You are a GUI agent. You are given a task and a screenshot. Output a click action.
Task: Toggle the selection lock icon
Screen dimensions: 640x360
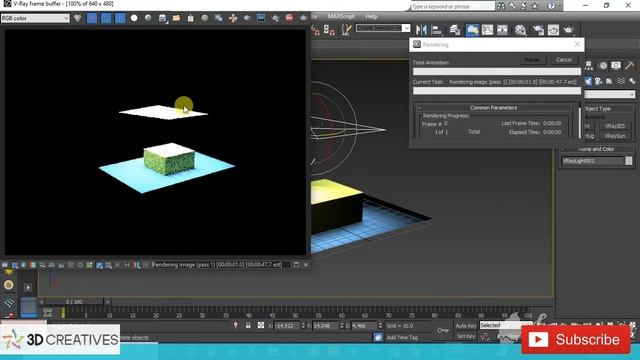click(248, 325)
